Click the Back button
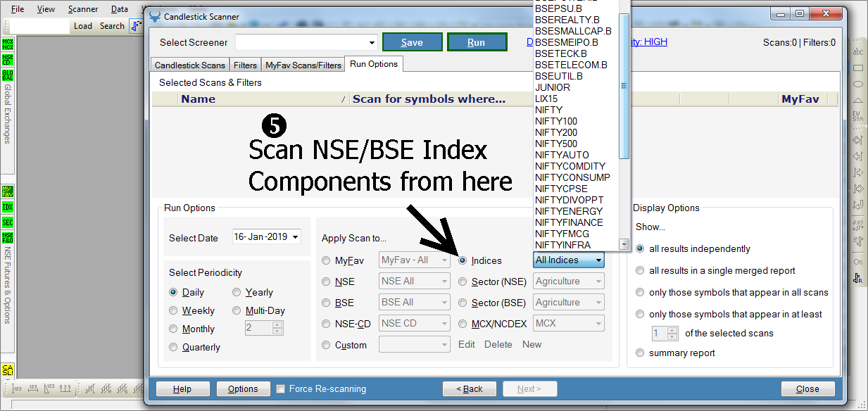The height and width of the screenshot is (411, 868). 470,388
